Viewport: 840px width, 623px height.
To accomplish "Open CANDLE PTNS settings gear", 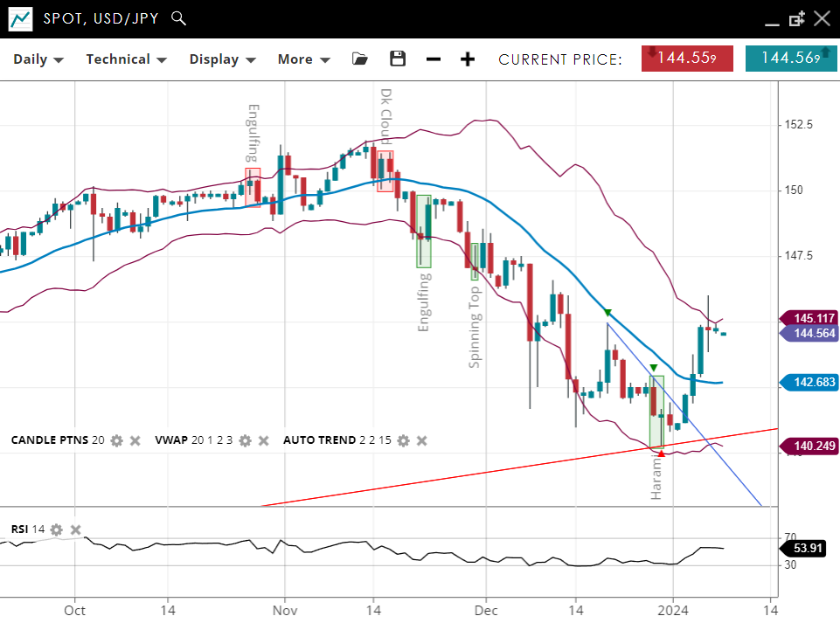I will coord(116,440).
